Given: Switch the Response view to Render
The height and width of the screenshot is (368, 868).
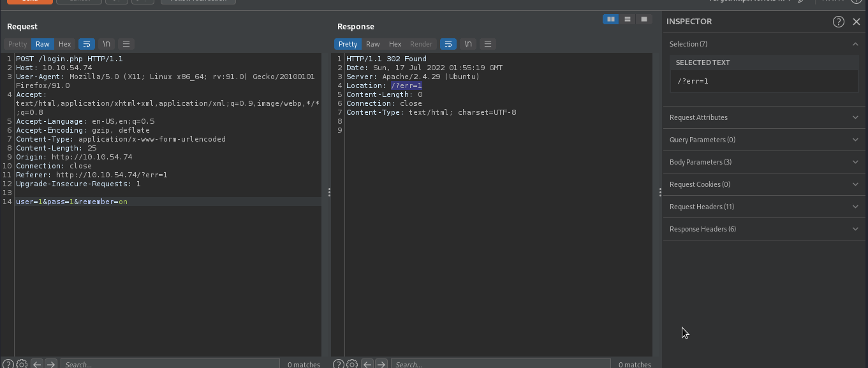Looking at the screenshot, I should click(421, 44).
